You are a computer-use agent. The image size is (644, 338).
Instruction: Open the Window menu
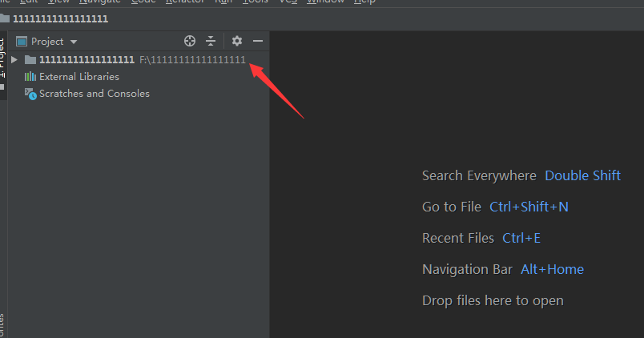325,2
